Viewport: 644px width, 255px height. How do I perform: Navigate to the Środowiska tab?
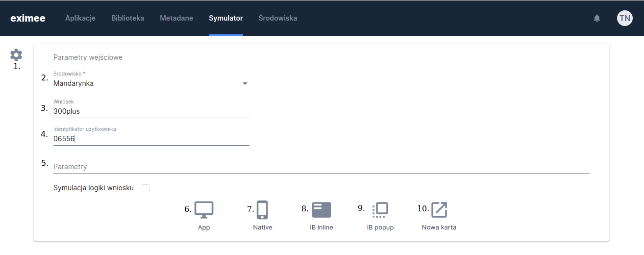coord(277,18)
